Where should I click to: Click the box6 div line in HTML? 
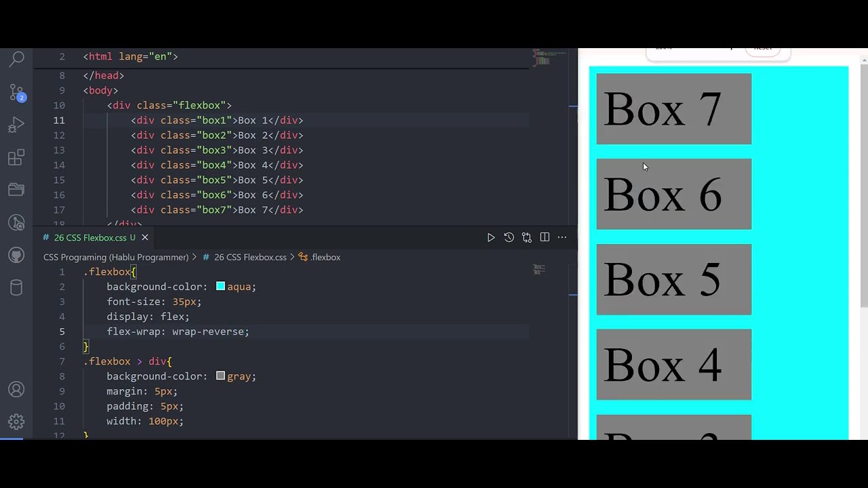217,195
